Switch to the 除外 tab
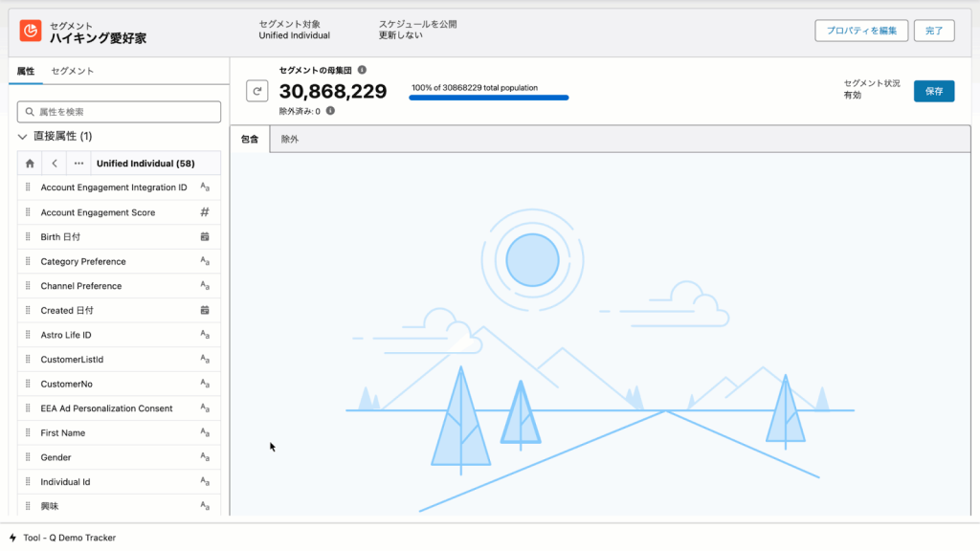This screenshot has height=551, width=980. point(289,140)
